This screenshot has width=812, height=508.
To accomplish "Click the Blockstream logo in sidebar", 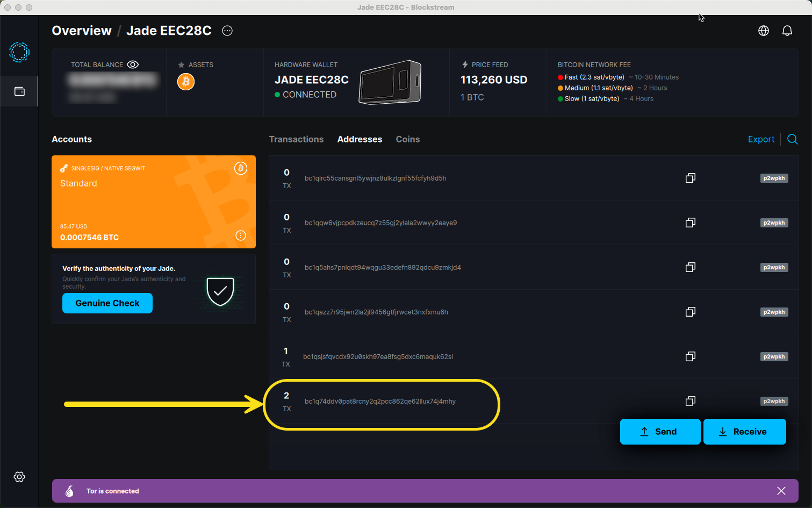I will tap(19, 52).
